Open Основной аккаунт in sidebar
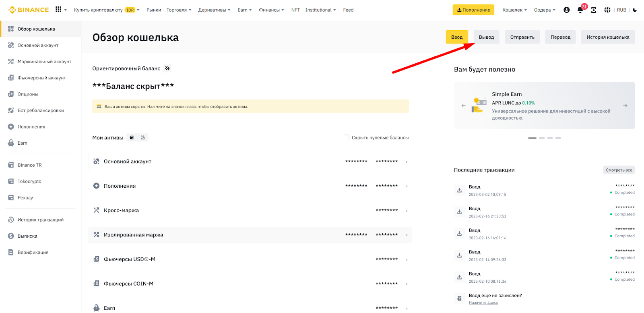Viewport: 644px width, 313px height. (40, 45)
